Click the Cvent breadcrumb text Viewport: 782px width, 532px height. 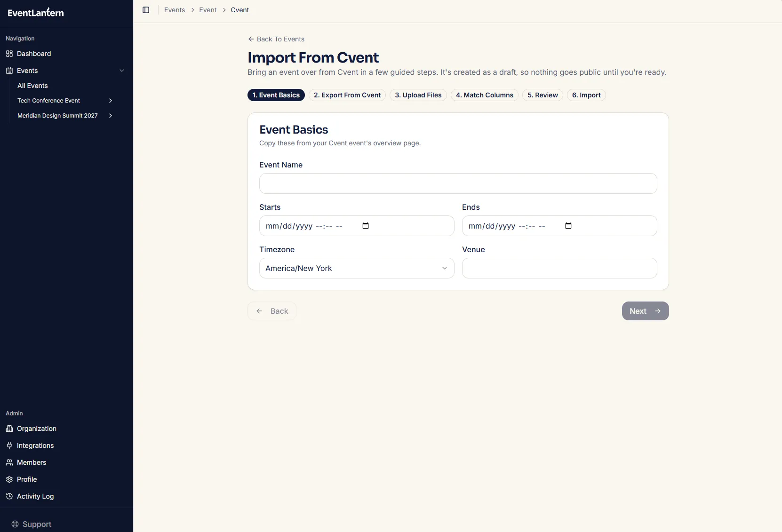[x=240, y=10]
